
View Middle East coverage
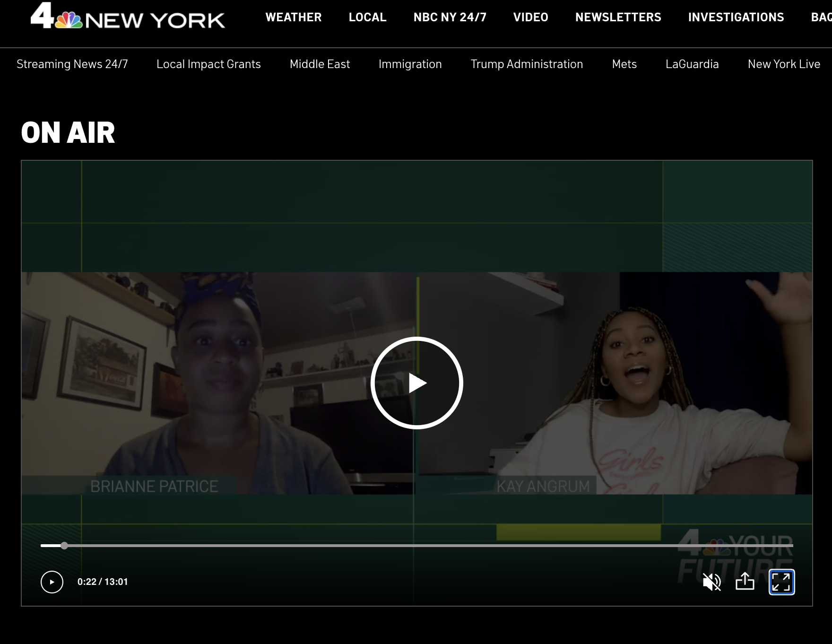[x=320, y=64]
